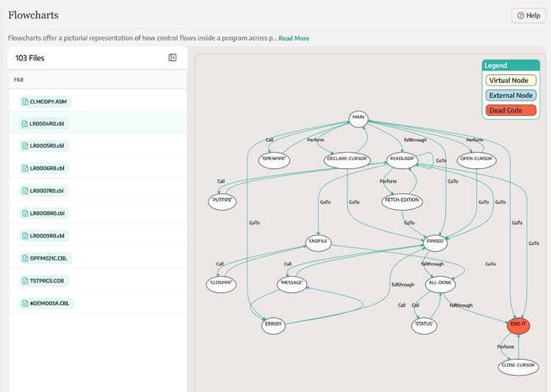Click the MAIN flowchart node
The height and width of the screenshot is (392, 551).
tap(359, 117)
